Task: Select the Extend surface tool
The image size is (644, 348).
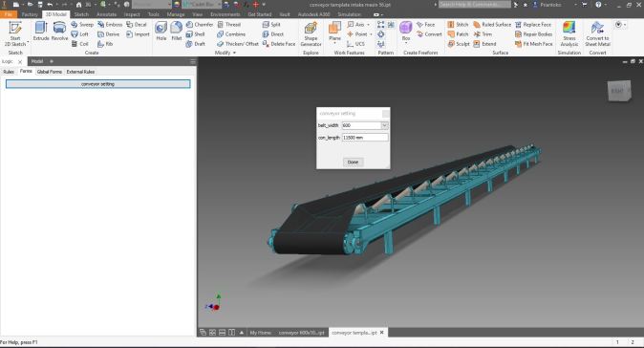Action: (x=484, y=44)
